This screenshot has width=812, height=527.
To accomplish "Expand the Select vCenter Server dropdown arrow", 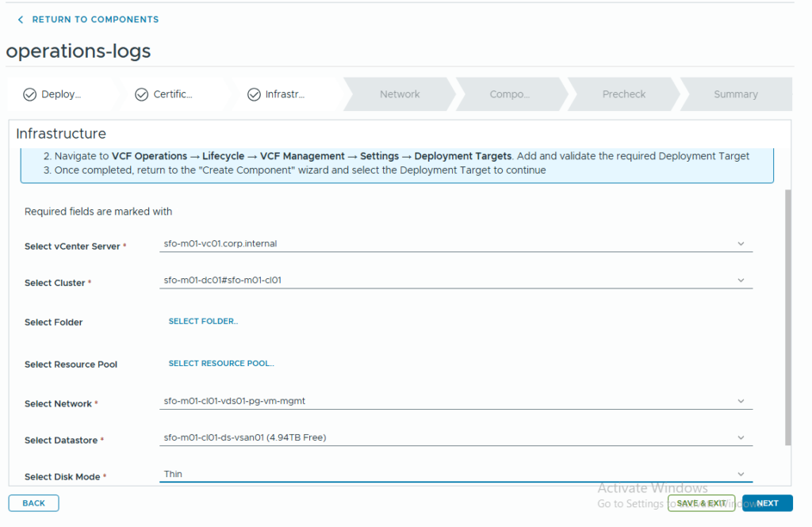I will pos(741,244).
